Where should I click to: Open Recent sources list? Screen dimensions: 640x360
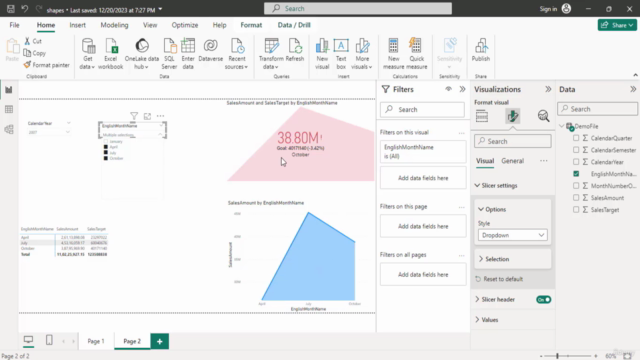[237, 54]
